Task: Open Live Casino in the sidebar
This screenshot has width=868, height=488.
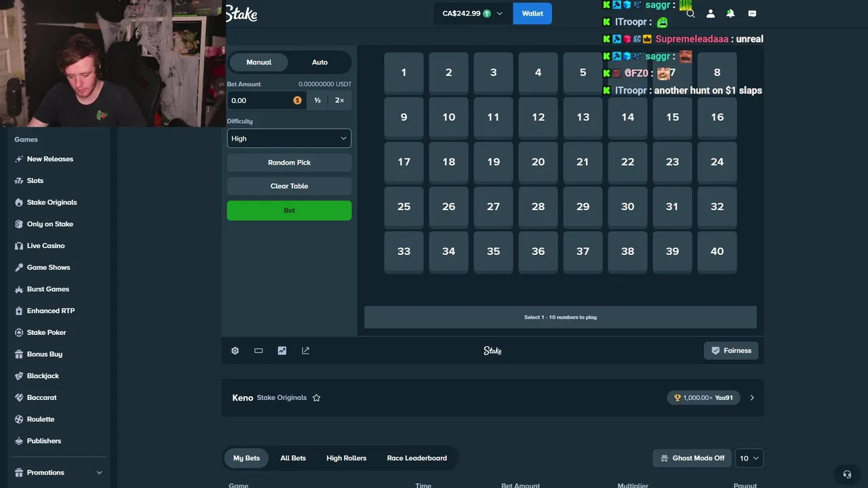Action: (45, 245)
